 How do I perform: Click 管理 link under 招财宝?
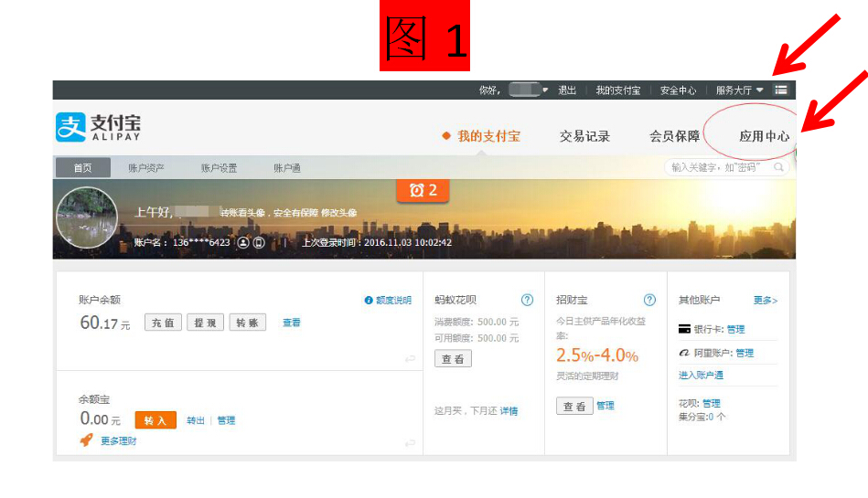605,406
